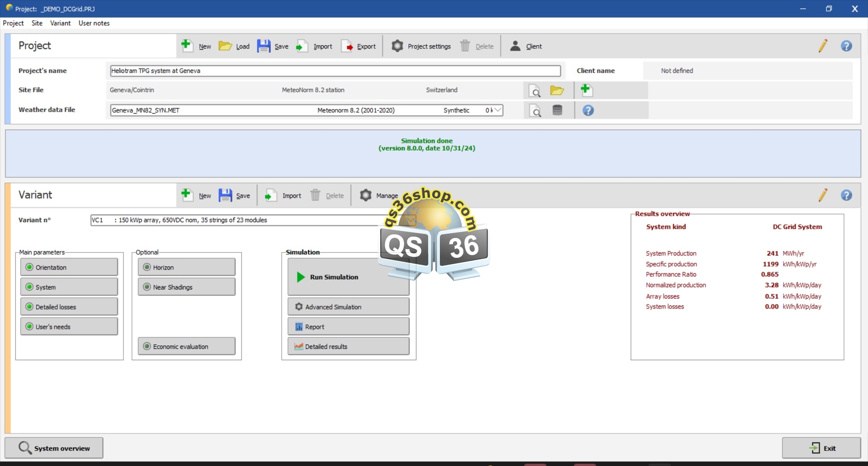Open the User notes menu
Viewport: 868px width, 466px height.
point(94,23)
